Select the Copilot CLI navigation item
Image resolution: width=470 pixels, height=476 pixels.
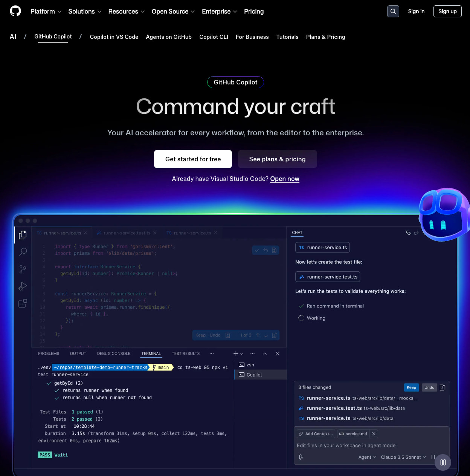click(x=214, y=37)
